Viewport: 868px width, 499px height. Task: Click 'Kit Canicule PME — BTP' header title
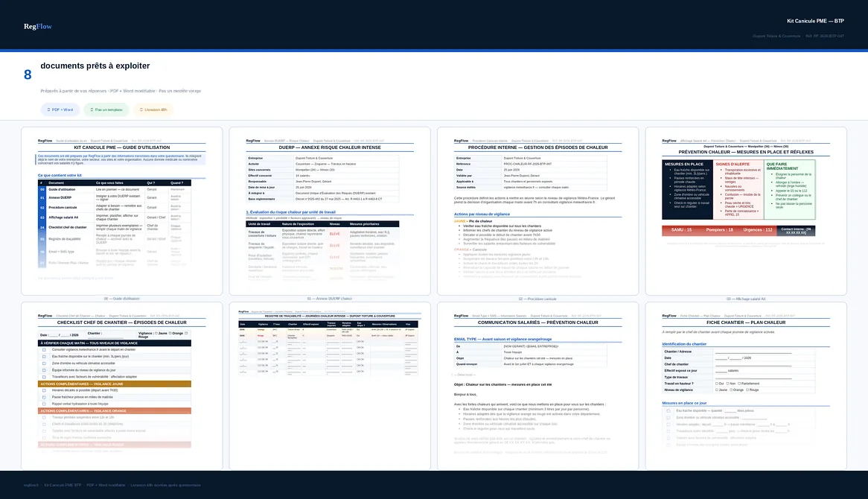tap(815, 21)
